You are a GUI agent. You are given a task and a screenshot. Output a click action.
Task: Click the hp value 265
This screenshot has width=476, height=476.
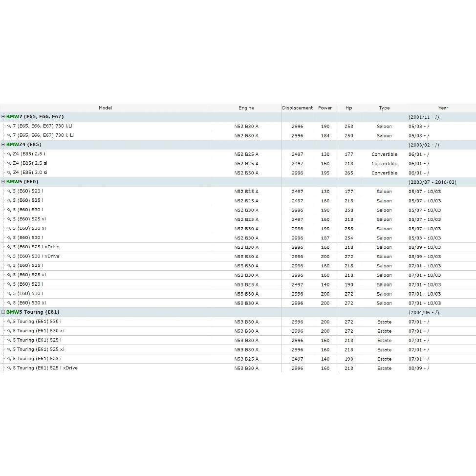(x=349, y=173)
